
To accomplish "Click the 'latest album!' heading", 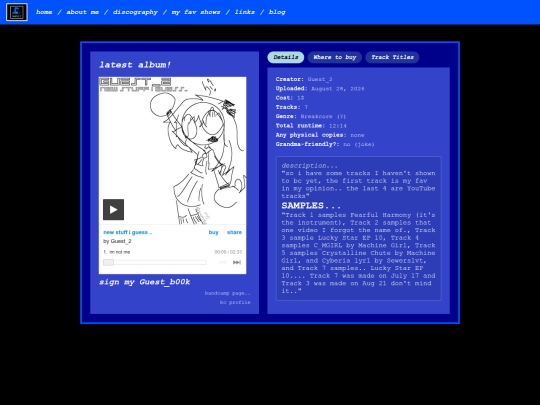I will [x=135, y=65].
